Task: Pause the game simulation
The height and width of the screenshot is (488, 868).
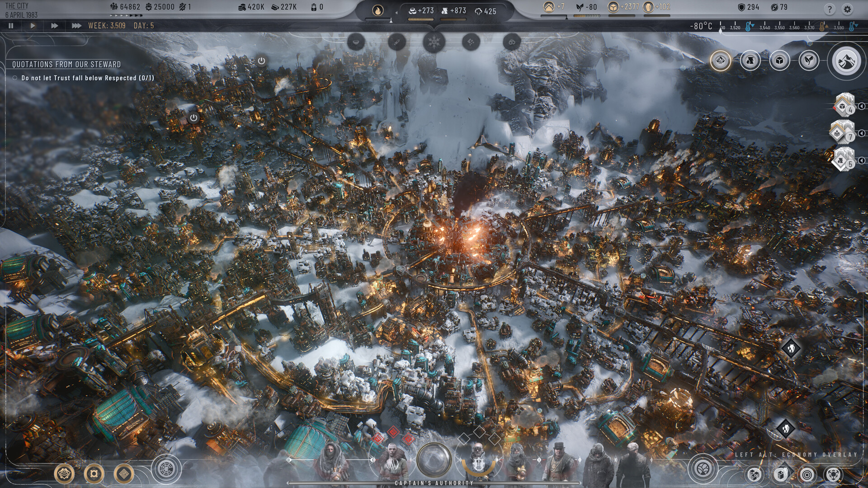Action: [x=10, y=26]
